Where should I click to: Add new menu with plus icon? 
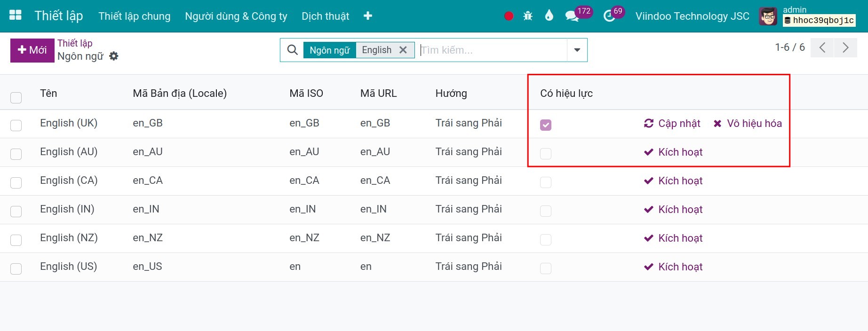tap(368, 16)
